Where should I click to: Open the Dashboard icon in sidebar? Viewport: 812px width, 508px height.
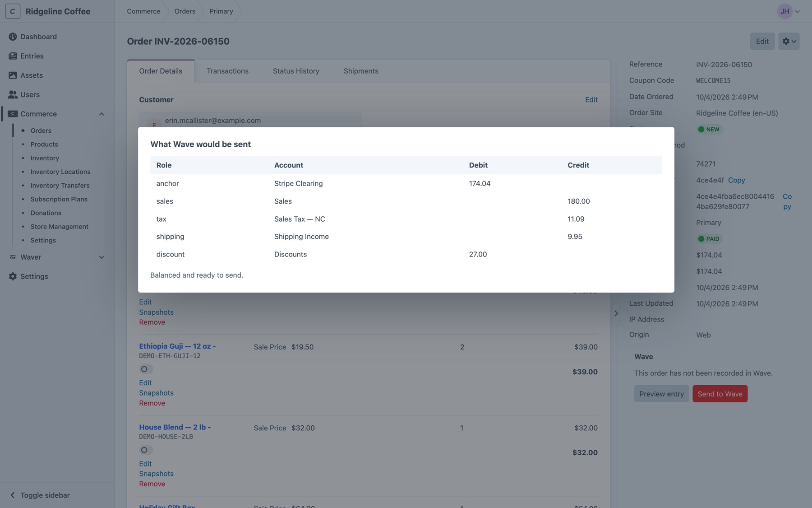point(13,37)
